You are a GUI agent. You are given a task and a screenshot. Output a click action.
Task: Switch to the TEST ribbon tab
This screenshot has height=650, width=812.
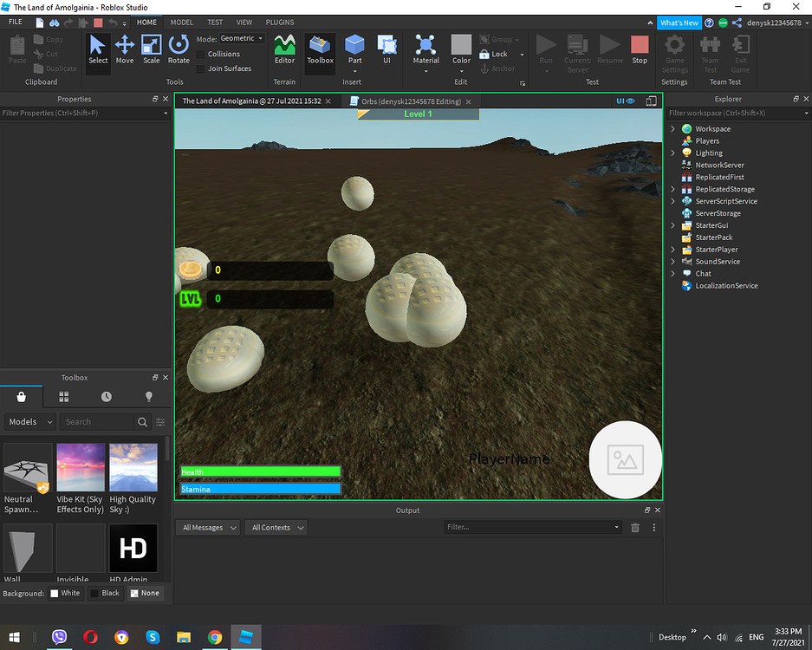coord(215,23)
